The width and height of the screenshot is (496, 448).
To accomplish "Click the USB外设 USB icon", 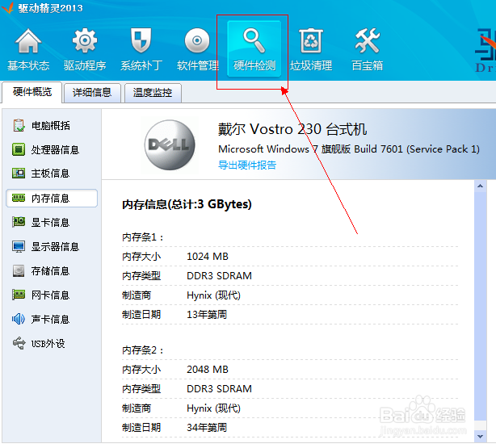I will click(x=19, y=343).
